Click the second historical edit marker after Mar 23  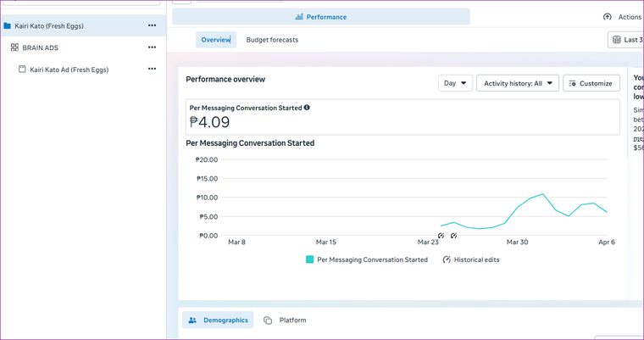(453, 236)
